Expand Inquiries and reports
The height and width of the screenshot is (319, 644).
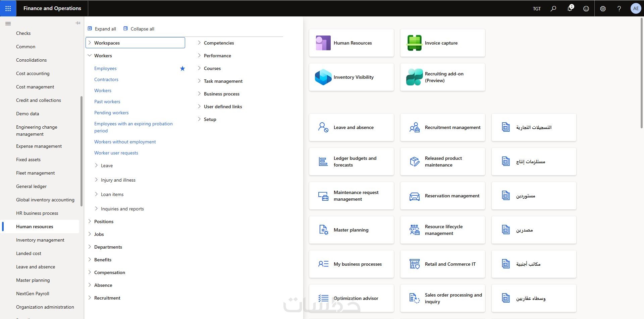tap(96, 209)
